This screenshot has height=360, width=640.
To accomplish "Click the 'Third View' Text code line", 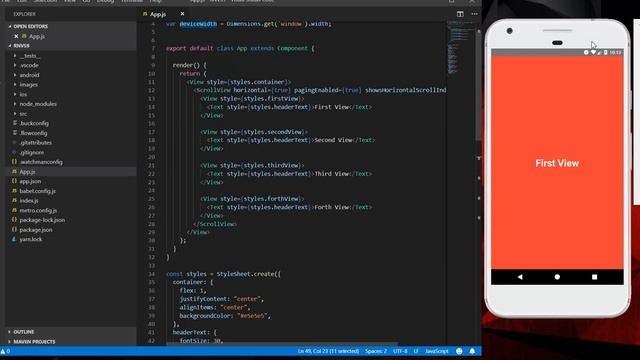I will point(289,174).
